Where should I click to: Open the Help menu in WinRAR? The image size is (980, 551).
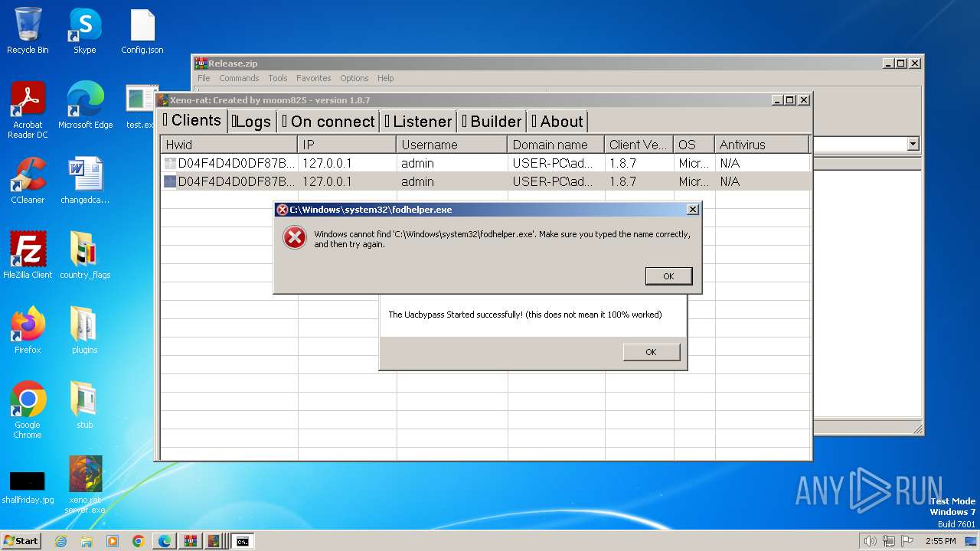[x=386, y=78]
